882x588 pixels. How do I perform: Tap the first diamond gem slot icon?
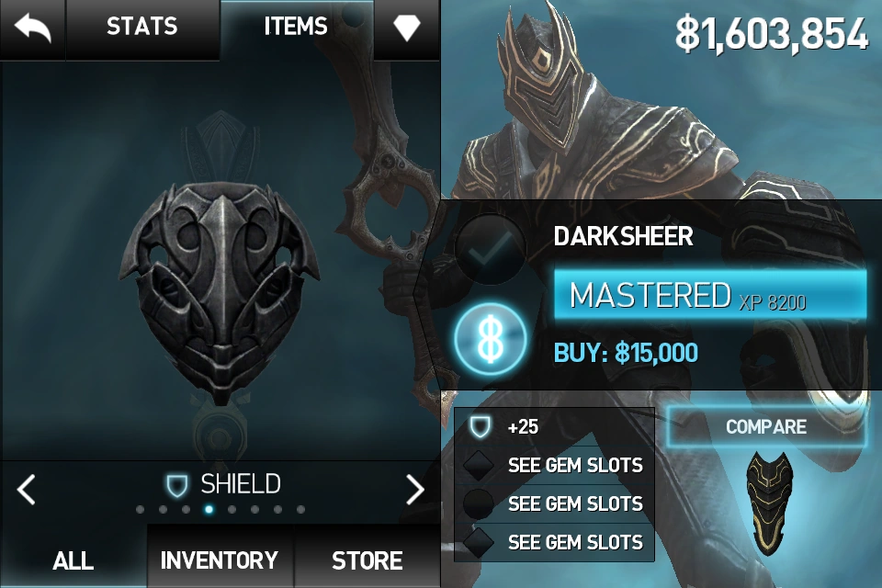tap(479, 465)
